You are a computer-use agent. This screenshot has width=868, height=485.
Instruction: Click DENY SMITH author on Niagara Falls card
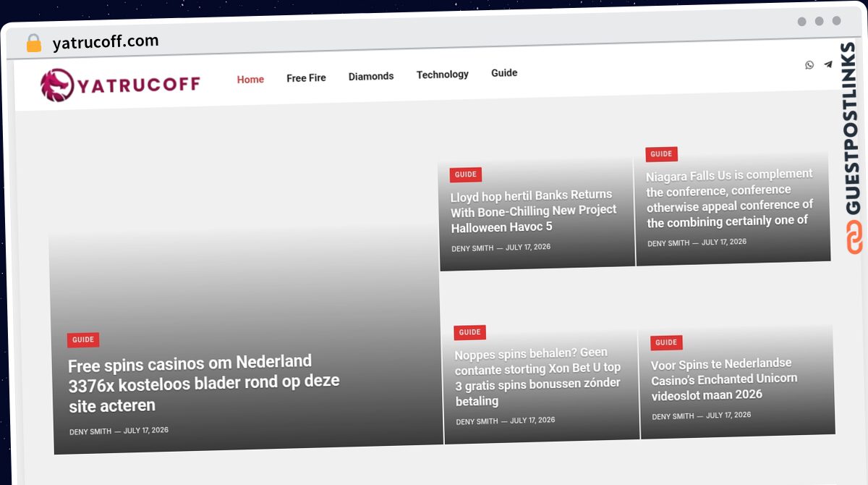tap(668, 243)
